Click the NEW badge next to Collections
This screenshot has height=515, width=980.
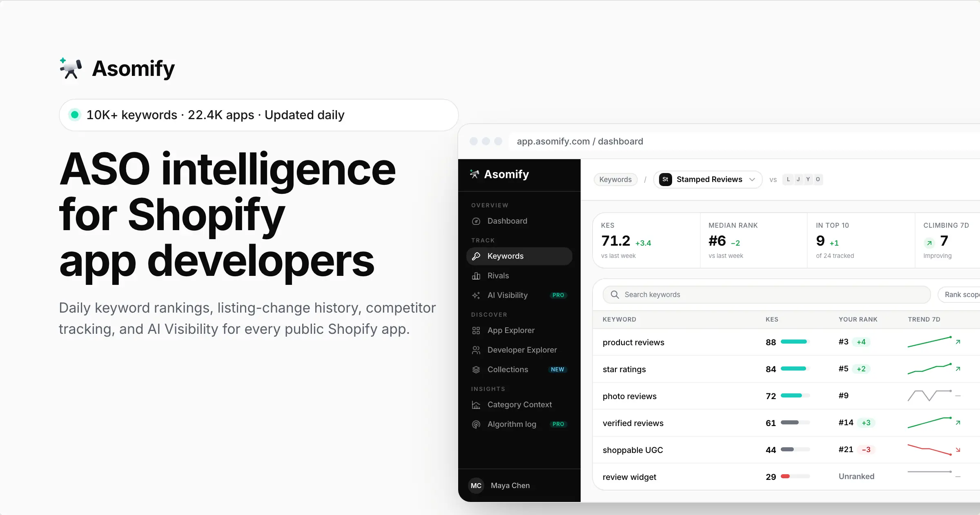[x=557, y=370]
